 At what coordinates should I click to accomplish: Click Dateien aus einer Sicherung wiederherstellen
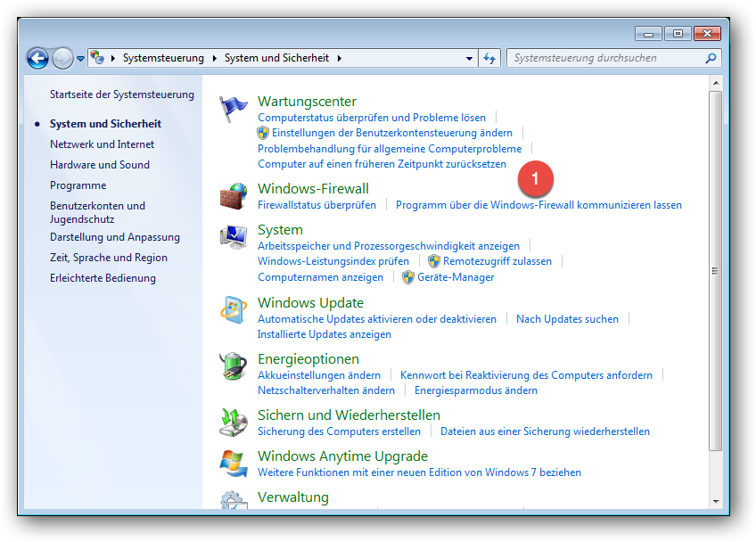(x=546, y=431)
